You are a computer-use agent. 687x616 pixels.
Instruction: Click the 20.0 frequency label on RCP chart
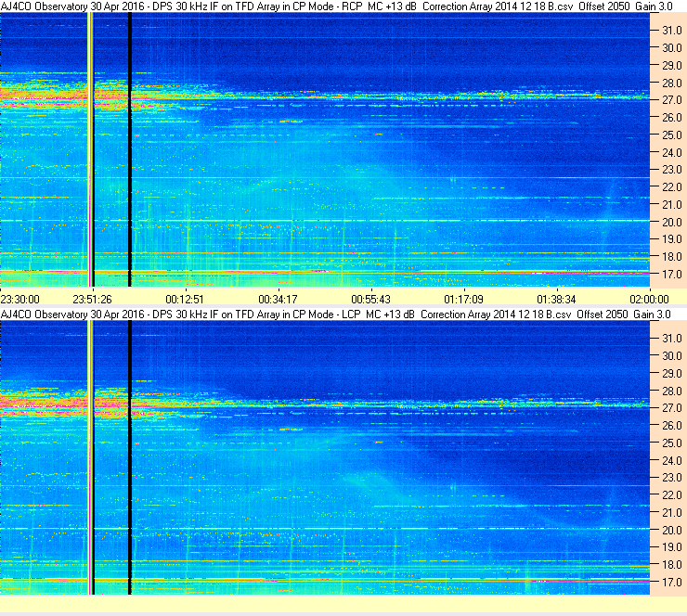[x=672, y=222]
